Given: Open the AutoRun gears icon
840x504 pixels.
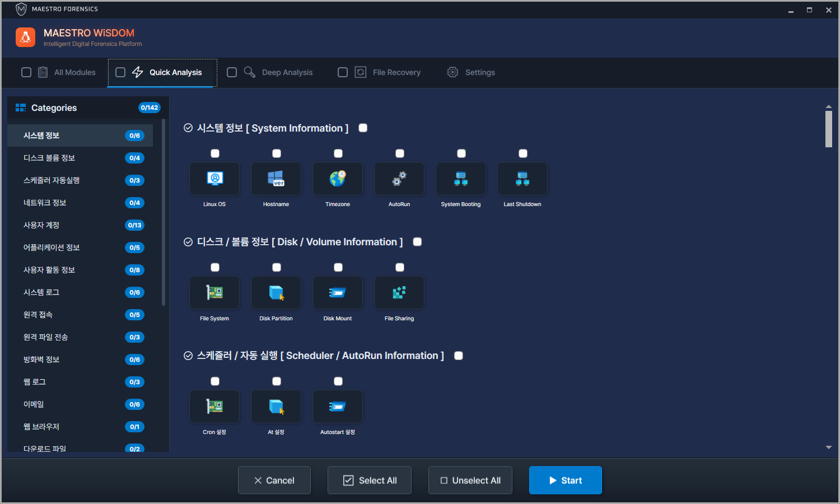Looking at the screenshot, I should (x=399, y=179).
